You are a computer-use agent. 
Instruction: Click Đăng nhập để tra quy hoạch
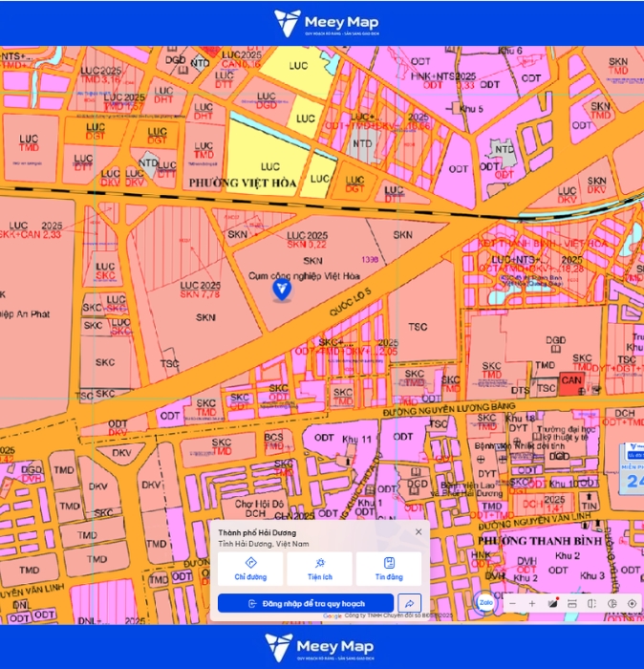[x=306, y=603]
